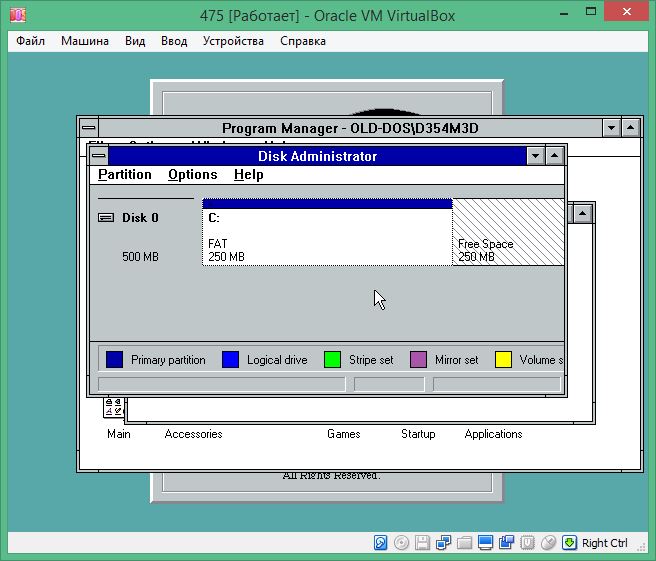Click the CPU chip icon in VirtualBox status bar
Image resolution: width=656 pixels, height=561 pixels.
(527, 543)
